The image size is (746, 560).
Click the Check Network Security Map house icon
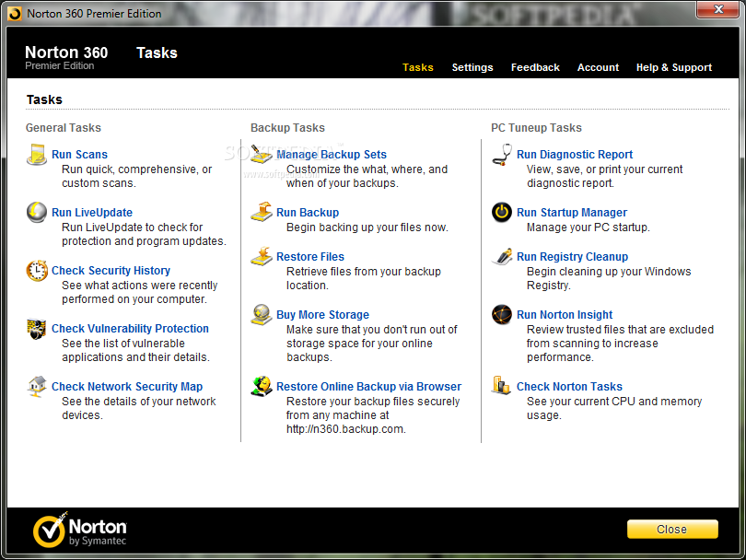(x=37, y=386)
